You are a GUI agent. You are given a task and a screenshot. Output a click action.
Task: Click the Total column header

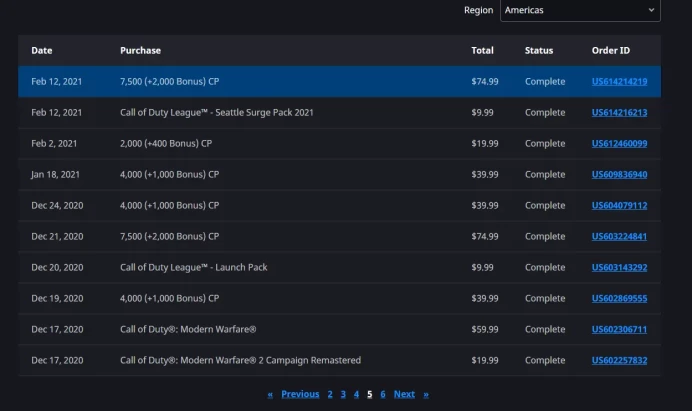point(482,50)
